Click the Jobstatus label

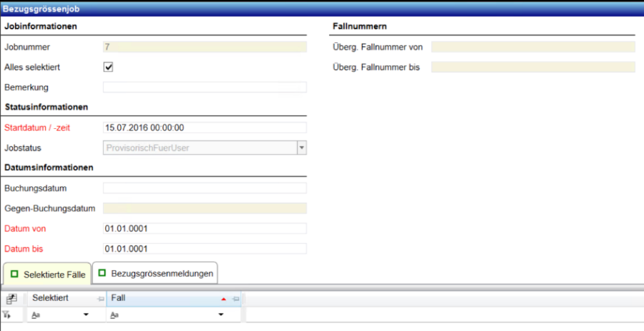[23, 148]
